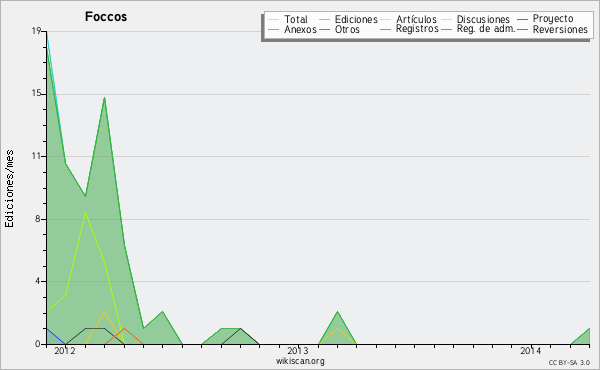The image size is (600, 370).
Task: Click the CC BY-SA 3.0 license text
Action: (x=569, y=363)
